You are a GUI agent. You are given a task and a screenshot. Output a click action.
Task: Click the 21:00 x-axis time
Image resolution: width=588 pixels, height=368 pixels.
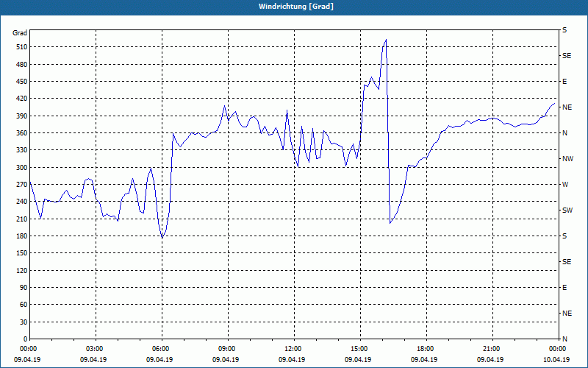(x=492, y=349)
